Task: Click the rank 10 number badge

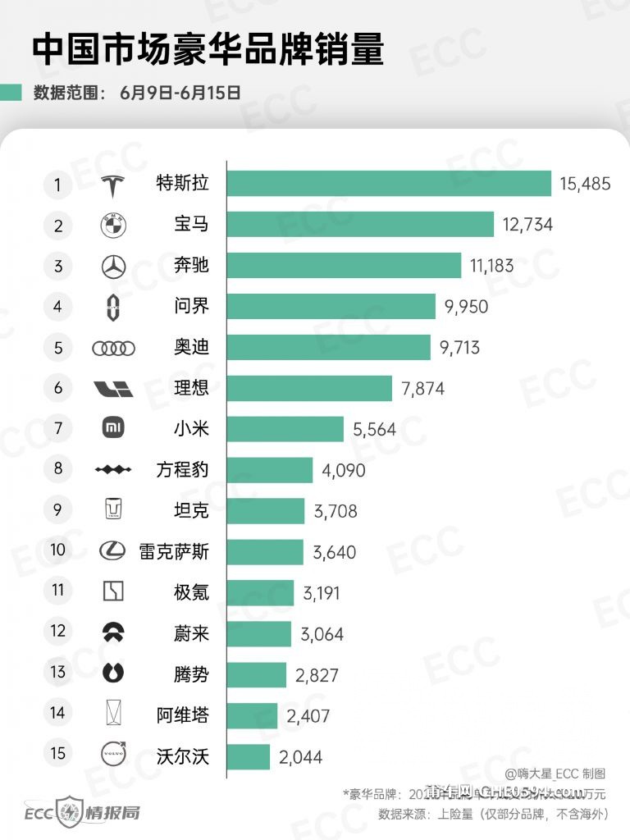Action: tap(58, 550)
